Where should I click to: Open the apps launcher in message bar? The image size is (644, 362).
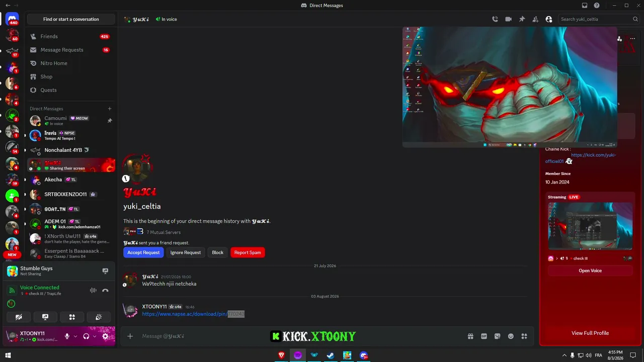point(524,336)
